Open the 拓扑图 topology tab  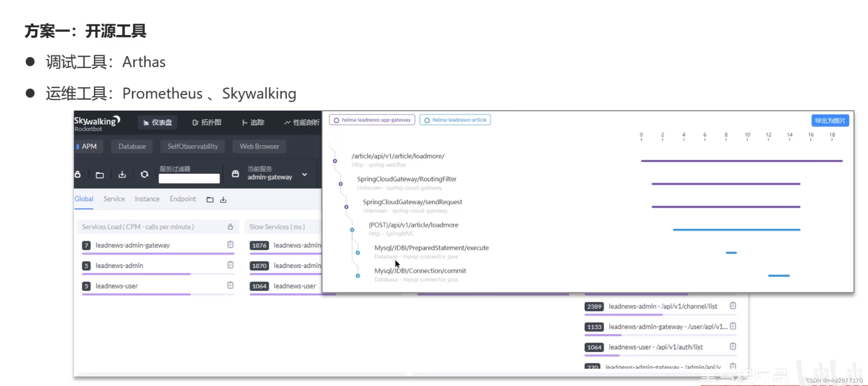(207, 122)
